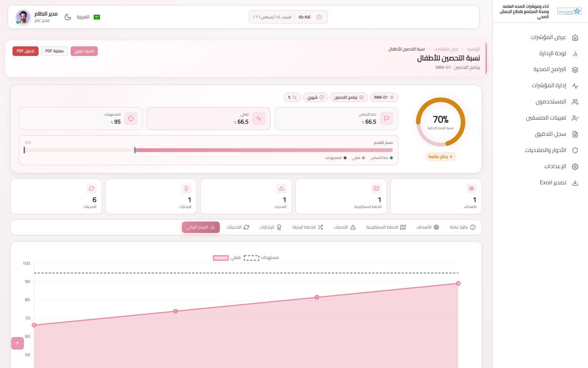Click the percent icon in unit chip
This screenshot has height=368, width=588.
click(294, 98)
